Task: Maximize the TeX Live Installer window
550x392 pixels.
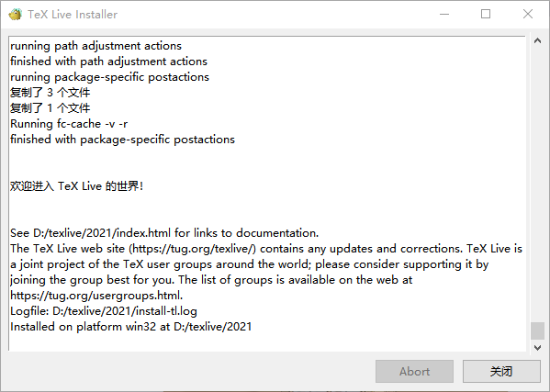Action: point(486,14)
